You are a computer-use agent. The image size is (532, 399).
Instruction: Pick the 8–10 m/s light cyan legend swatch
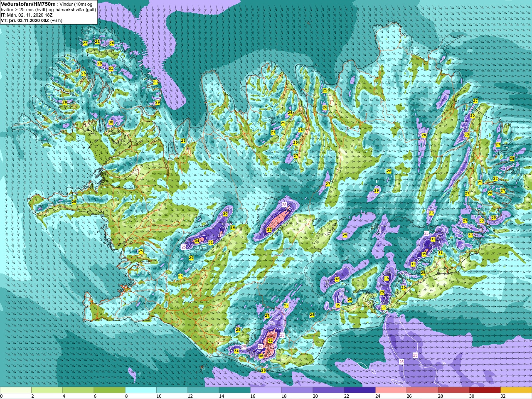tap(141, 390)
